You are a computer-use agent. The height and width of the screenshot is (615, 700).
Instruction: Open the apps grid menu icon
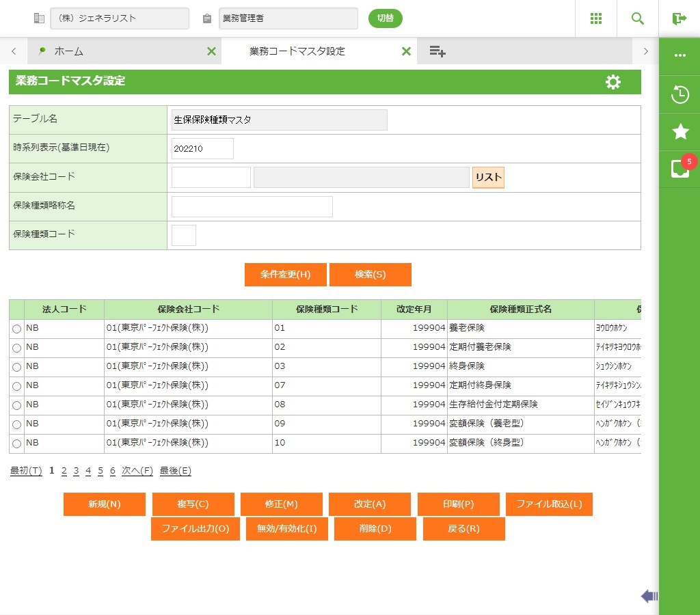pos(595,18)
